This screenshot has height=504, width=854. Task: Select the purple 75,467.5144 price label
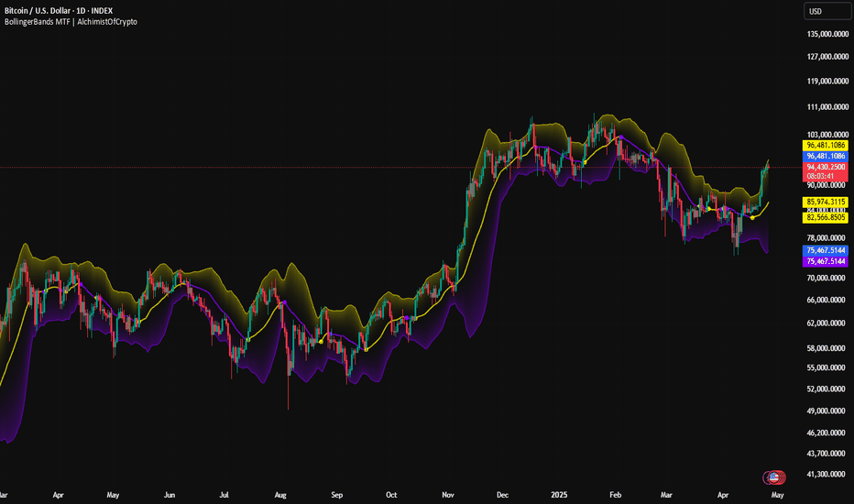pyautogui.click(x=825, y=261)
